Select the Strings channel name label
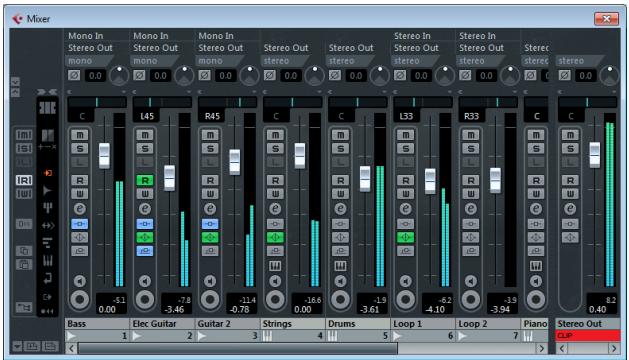The image size is (629, 360). pyautogui.click(x=292, y=324)
